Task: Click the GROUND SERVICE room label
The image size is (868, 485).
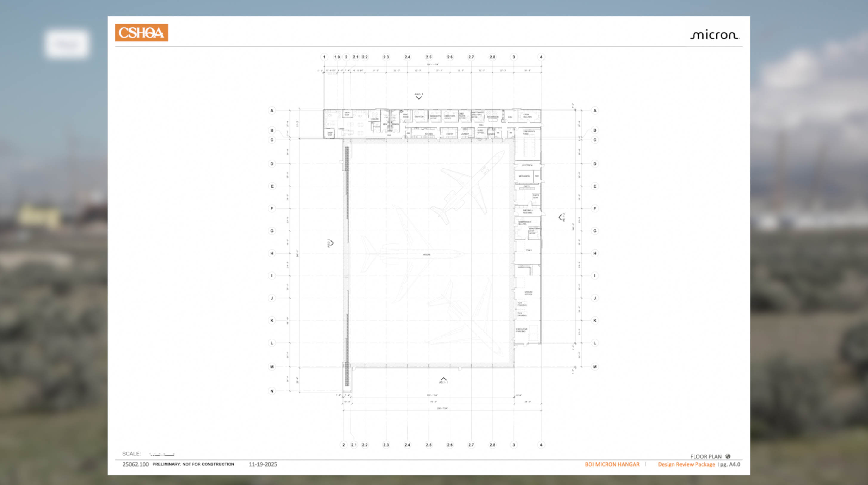Action: click(x=528, y=293)
